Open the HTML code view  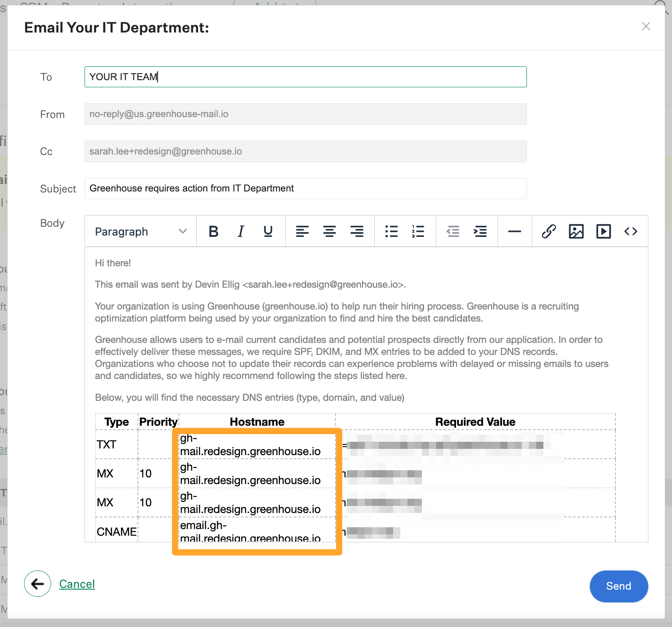click(x=631, y=232)
